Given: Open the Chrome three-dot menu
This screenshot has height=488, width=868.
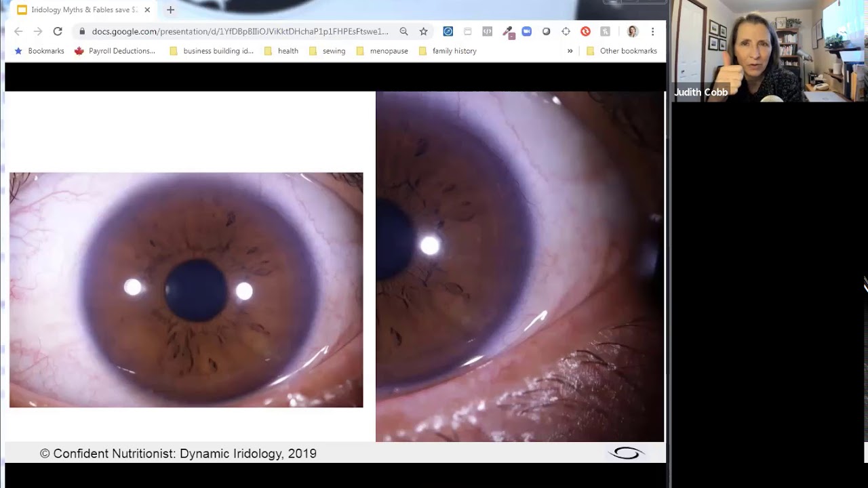Looking at the screenshot, I should click(x=652, y=31).
